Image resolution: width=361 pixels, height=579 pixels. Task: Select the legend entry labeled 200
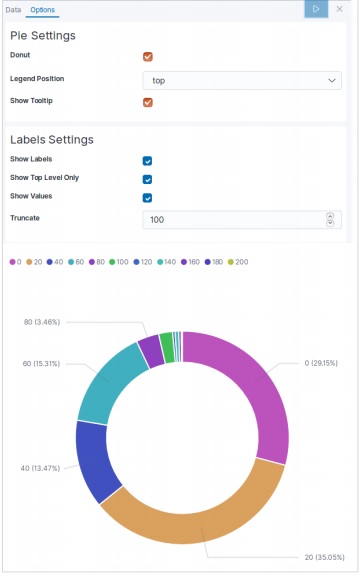pos(238,262)
